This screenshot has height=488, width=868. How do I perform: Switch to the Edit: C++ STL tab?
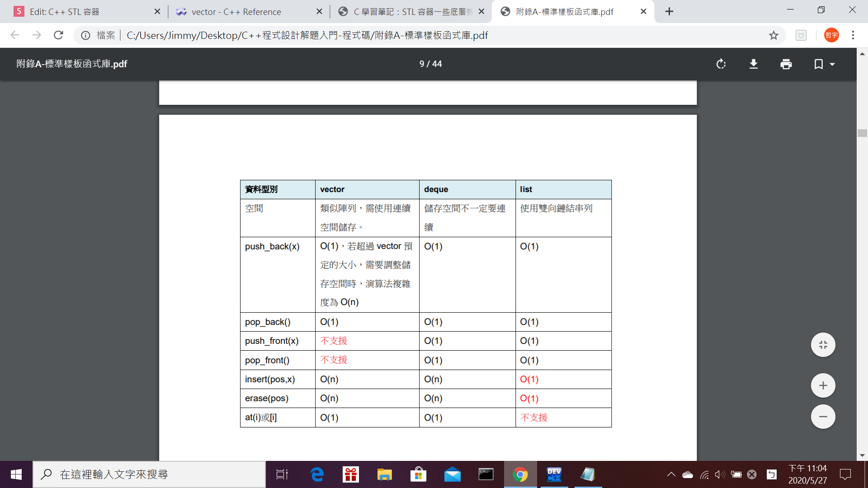tap(64, 12)
